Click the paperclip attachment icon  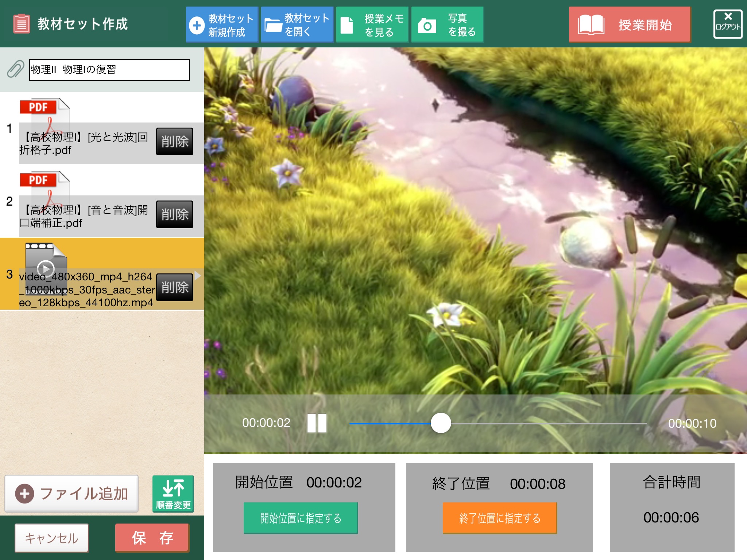[x=15, y=69]
